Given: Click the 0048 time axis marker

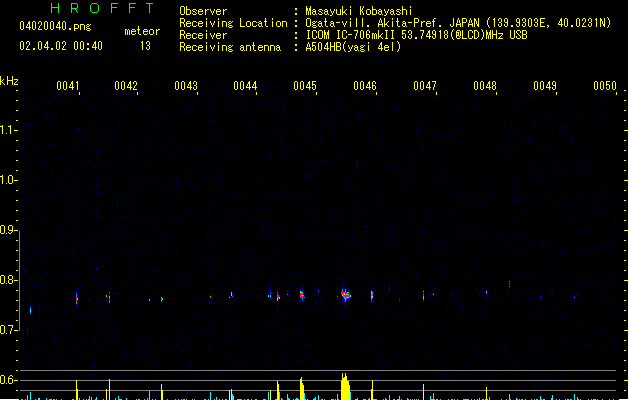Looking at the screenshot, I should [485, 86].
